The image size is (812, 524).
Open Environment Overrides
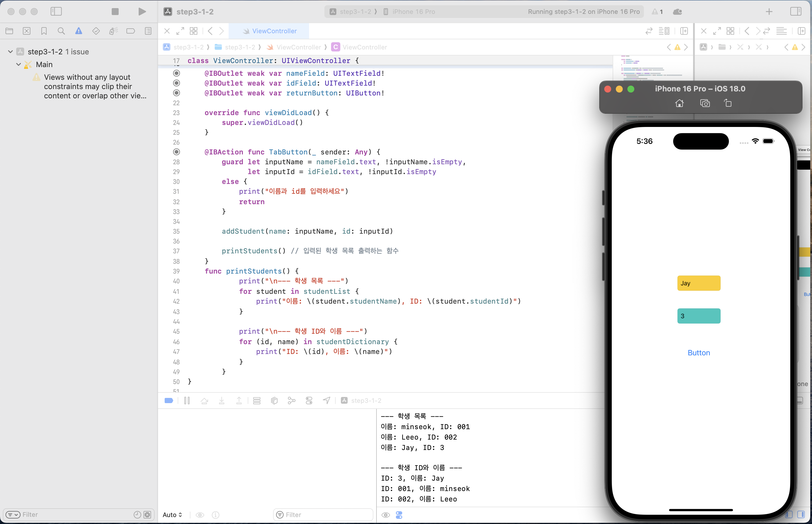309,401
